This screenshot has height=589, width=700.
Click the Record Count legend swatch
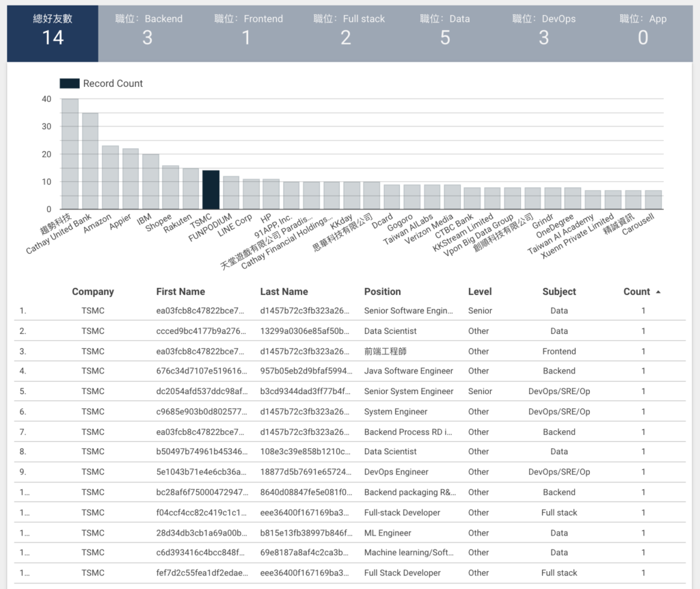tap(70, 83)
